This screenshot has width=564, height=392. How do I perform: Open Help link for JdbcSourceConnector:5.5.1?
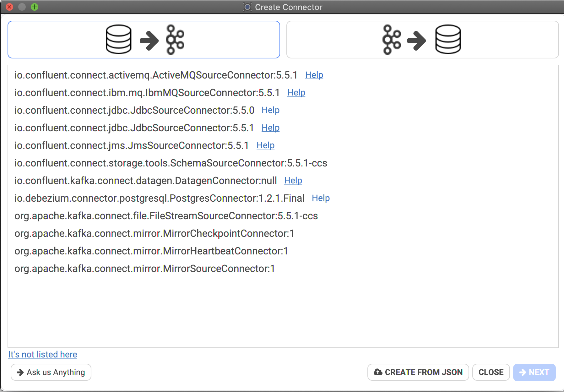click(x=270, y=128)
